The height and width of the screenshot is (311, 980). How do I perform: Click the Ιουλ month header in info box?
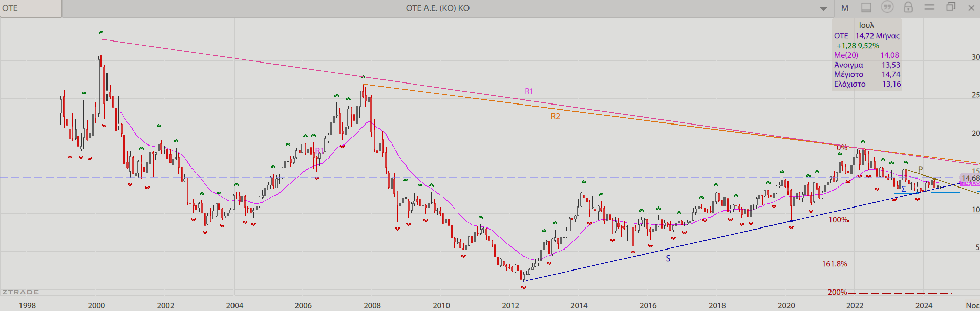(x=866, y=25)
